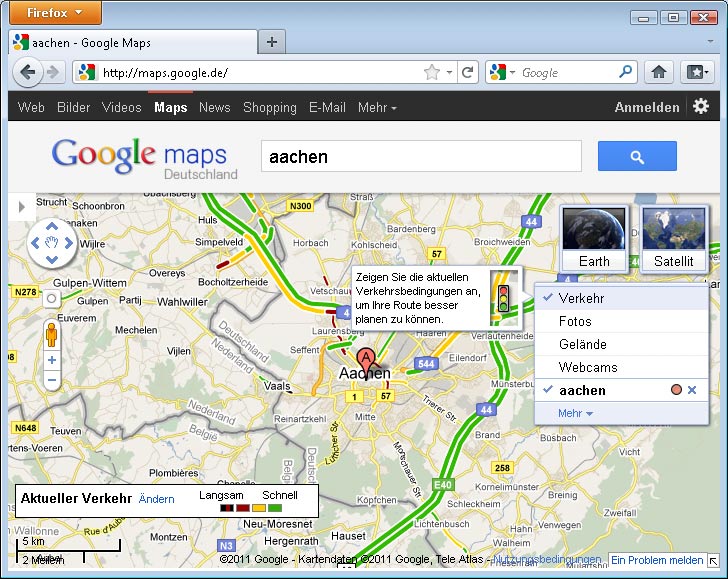Expand the Mehr menu in Google bar
Image resolution: width=728 pixels, height=579 pixels.
[x=377, y=108]
